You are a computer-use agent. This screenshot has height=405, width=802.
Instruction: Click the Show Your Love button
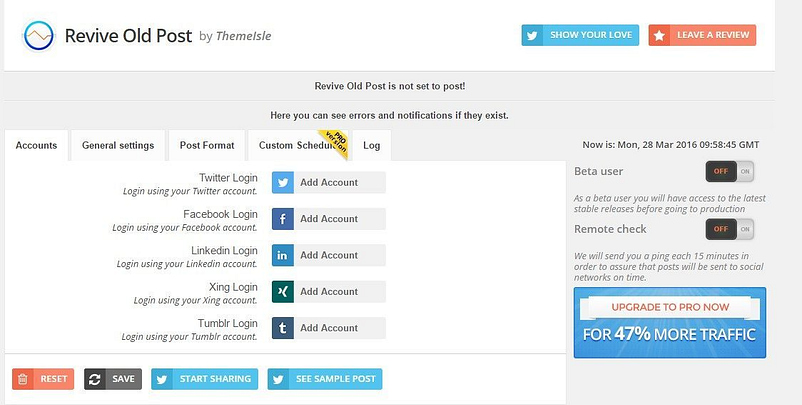580,35
